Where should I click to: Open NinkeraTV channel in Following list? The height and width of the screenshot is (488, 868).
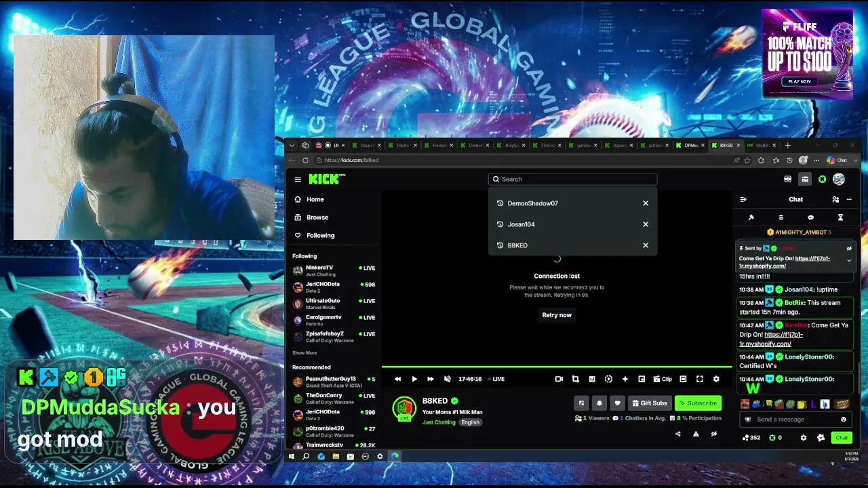(334, 270)
